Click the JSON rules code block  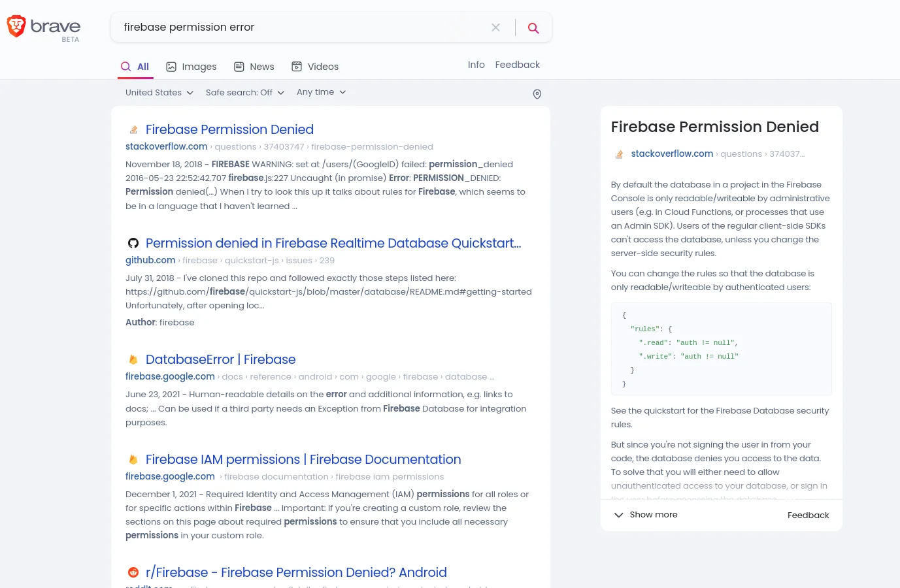pos(722,349)
